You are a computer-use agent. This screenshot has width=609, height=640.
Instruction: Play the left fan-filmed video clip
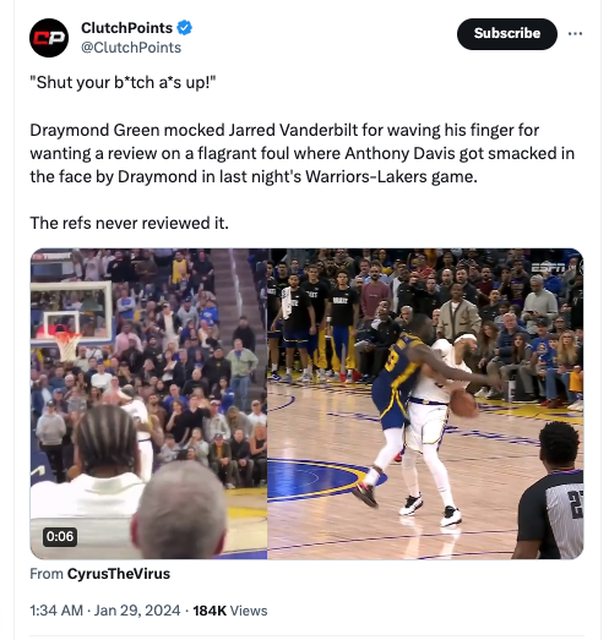149,404
